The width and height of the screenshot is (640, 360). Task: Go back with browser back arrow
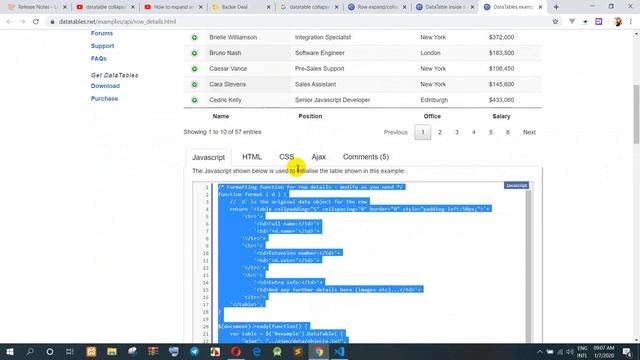(x=9, y=22)
